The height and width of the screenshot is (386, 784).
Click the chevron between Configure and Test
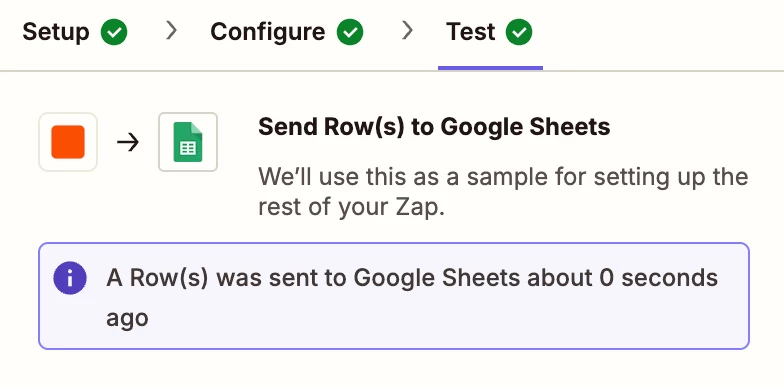[x=408, y=31]
